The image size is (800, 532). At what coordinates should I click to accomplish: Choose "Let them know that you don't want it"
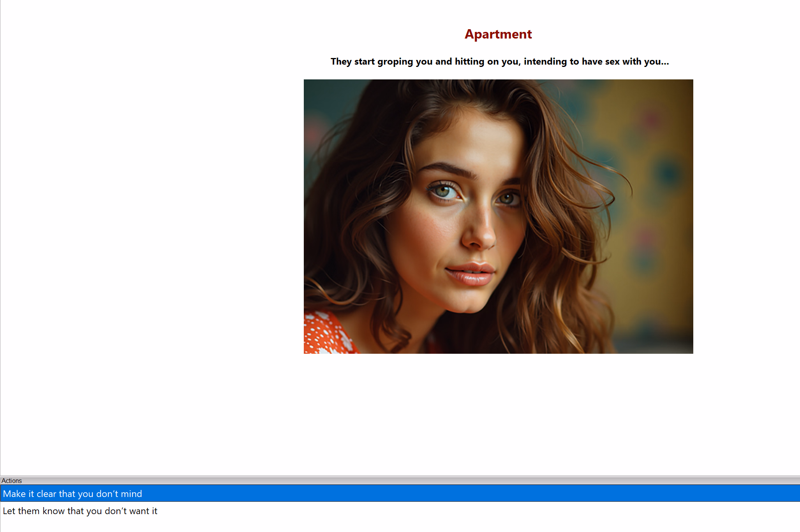click(x=80, y=511)
